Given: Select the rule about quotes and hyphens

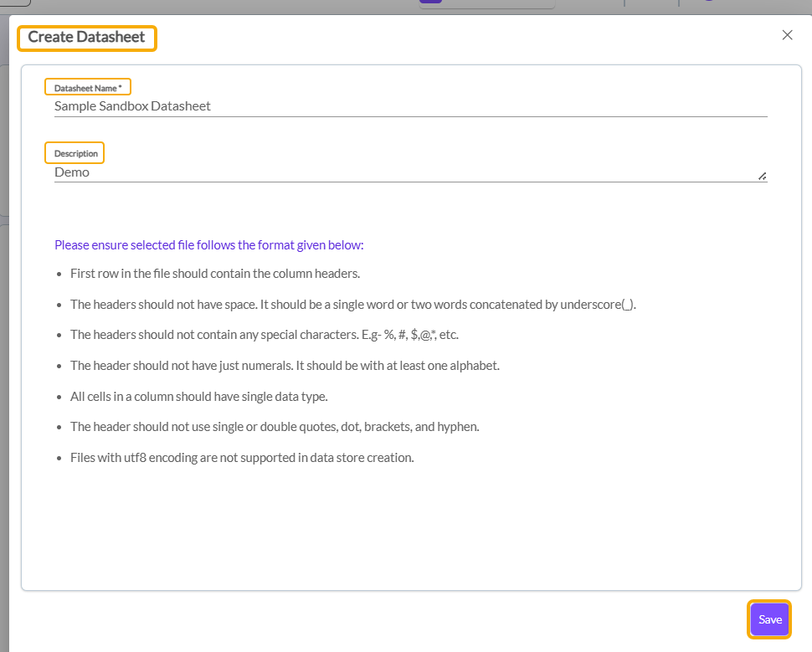Looking at the screenshot, I should [x=275, y=427].
